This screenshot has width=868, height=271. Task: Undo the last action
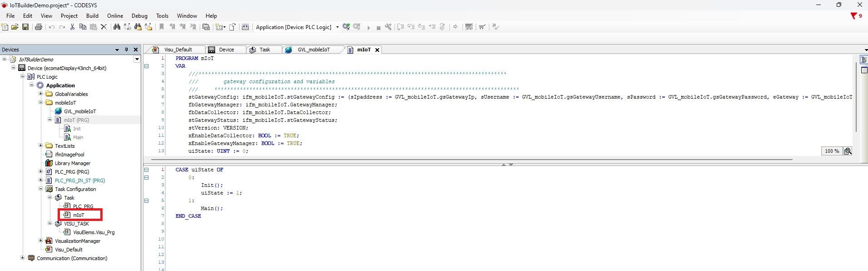(52, 27)
